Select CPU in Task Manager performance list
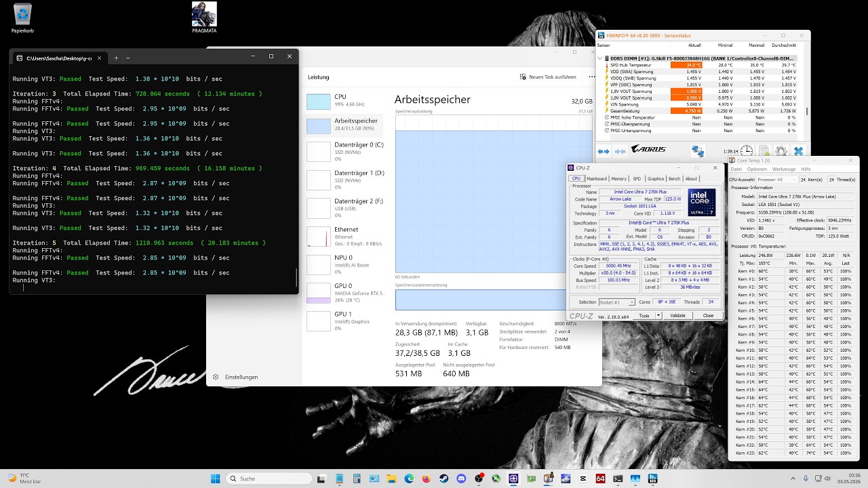This screenshot has height=488, width=868. point(344,101)
